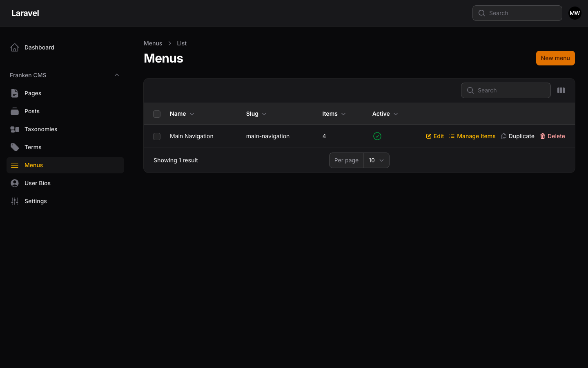Open Menus from the breadcrumb trail
Screen dimensions: 588x368
(153, 43)
